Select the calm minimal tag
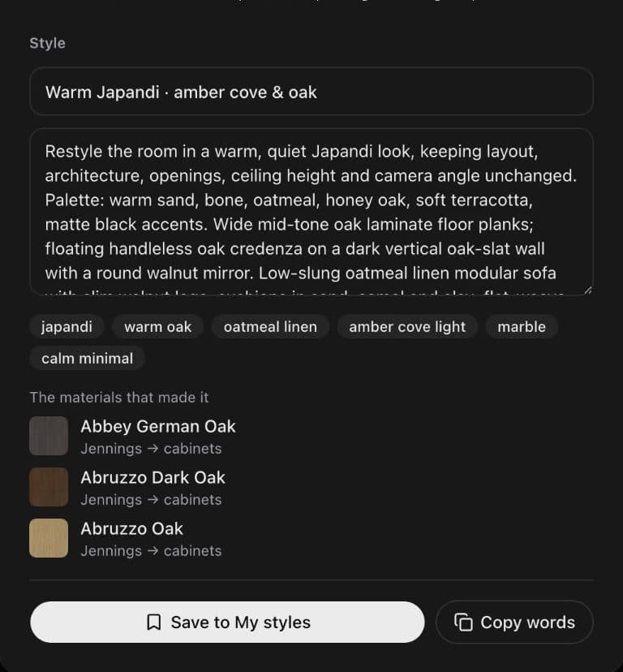Screen dimensions: 623x672 point(87,358)
